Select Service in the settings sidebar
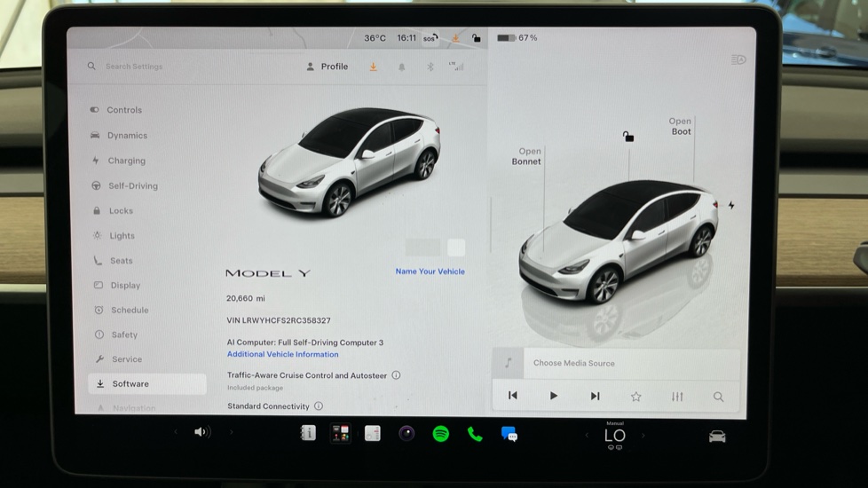 coord(119,359)
